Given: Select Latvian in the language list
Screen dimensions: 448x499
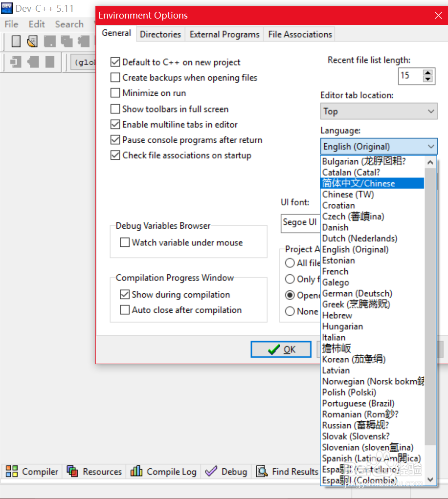Looking at the screenshot, I should 372,370.
